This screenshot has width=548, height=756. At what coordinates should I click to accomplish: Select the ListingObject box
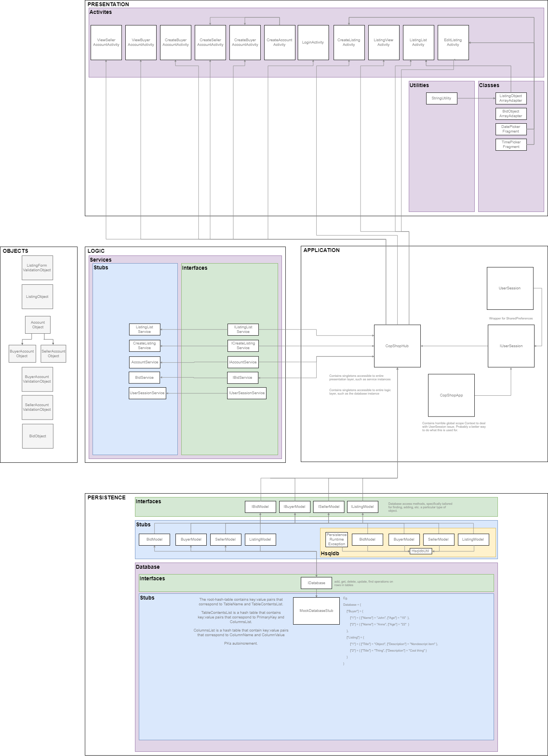(x=37, y=297)
